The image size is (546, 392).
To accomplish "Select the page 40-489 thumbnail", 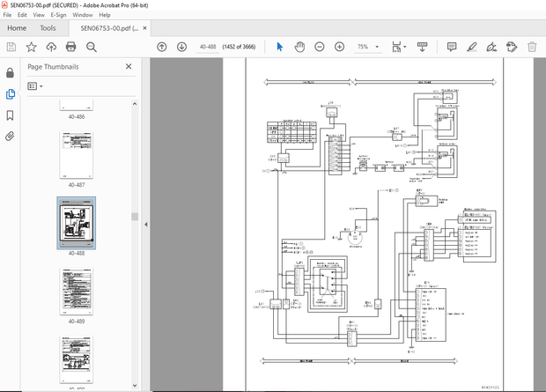I will point(77,289).
